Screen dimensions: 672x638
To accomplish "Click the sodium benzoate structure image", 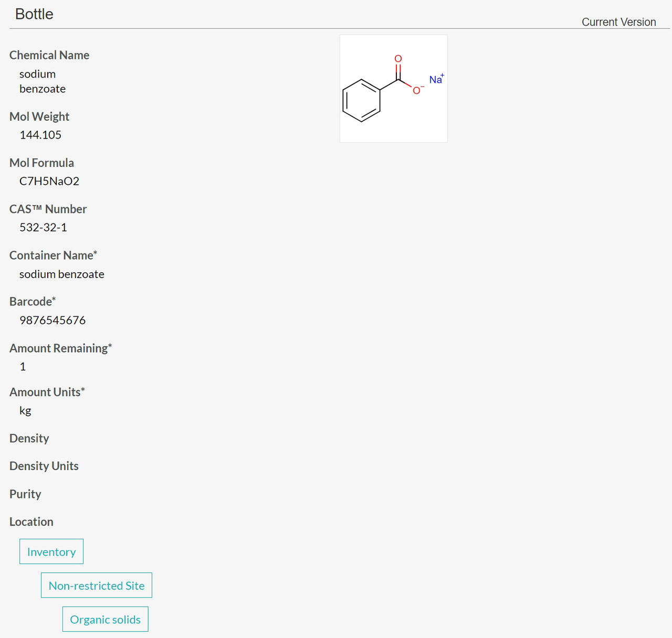I will (x=393, y=89).
